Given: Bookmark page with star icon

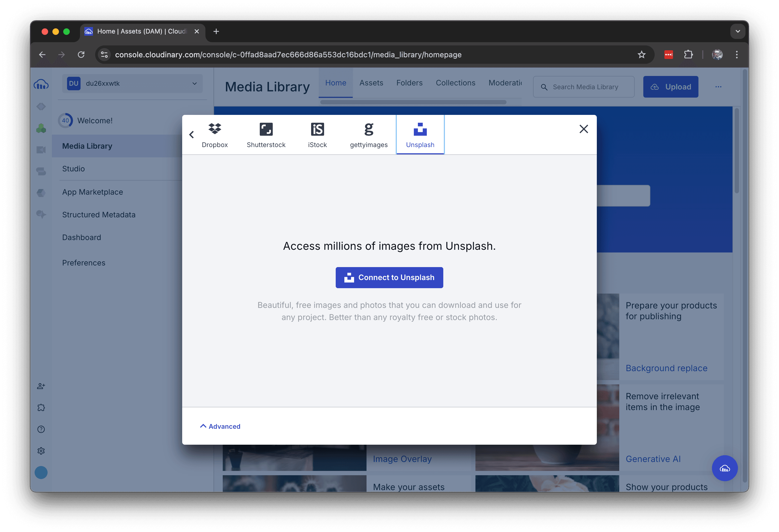Looking at the screenshot, I should pos(641,55).
